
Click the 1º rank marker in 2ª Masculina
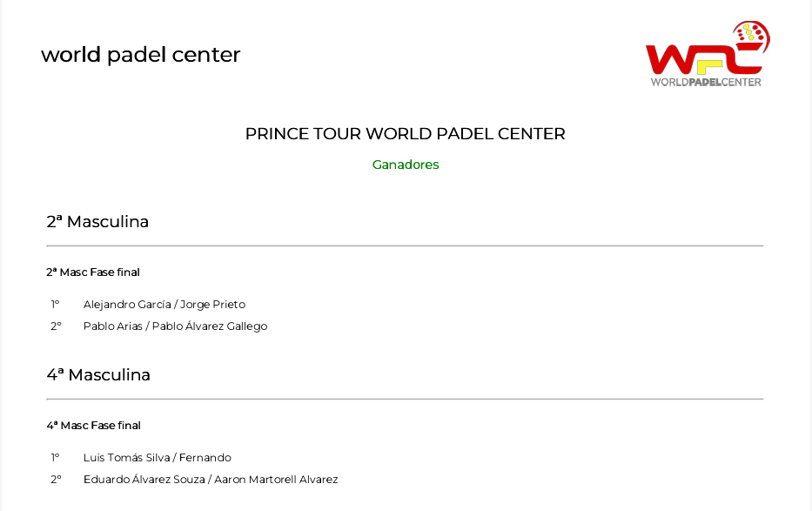(55, 305)
